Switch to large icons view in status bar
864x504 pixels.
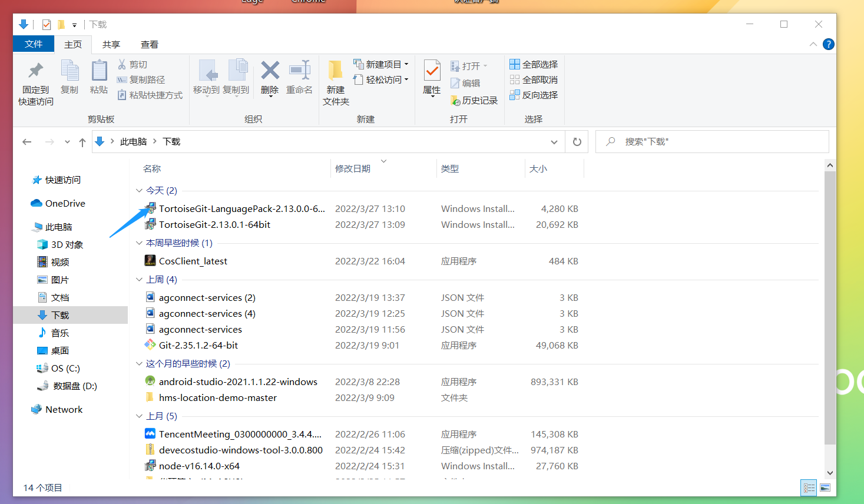(825, 488)
